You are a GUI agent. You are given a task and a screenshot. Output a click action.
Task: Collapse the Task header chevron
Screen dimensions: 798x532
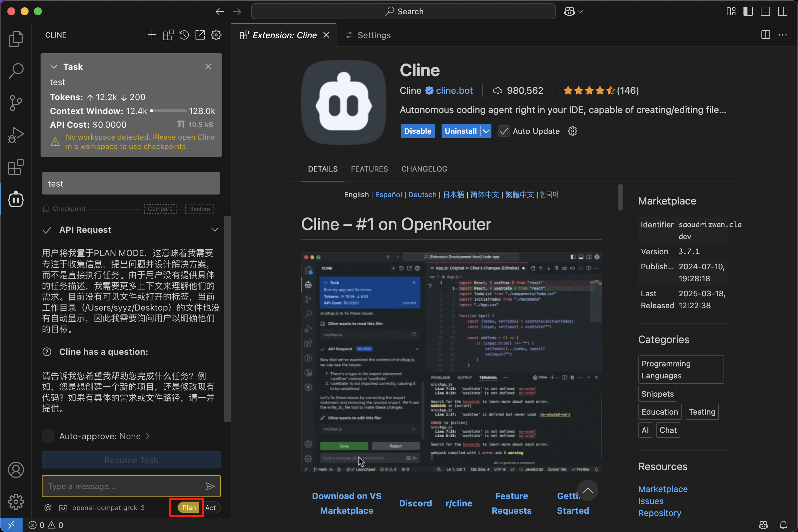(54, 67)
